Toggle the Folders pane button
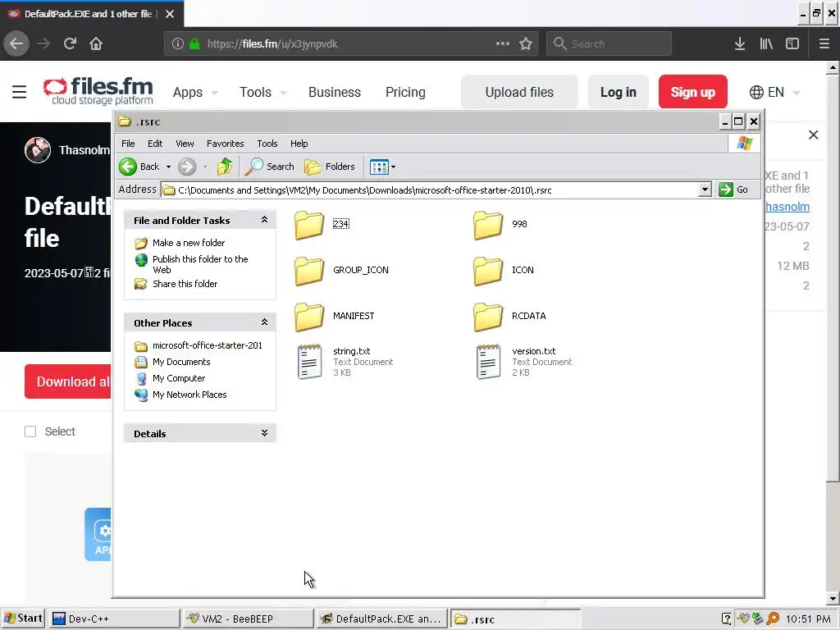Screen dimensions: 840x630 point(330,167)
